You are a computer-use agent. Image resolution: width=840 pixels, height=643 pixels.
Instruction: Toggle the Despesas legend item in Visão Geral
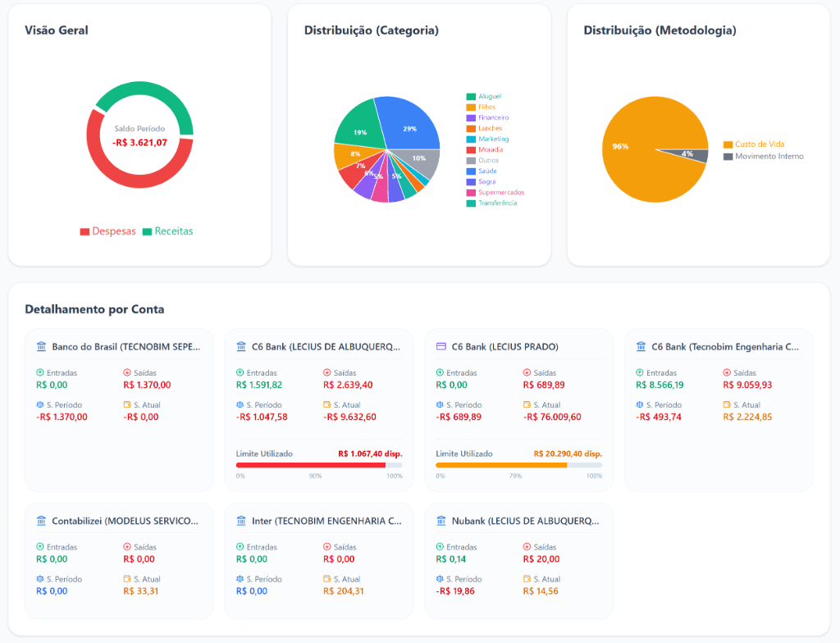(x=107, y=231)
